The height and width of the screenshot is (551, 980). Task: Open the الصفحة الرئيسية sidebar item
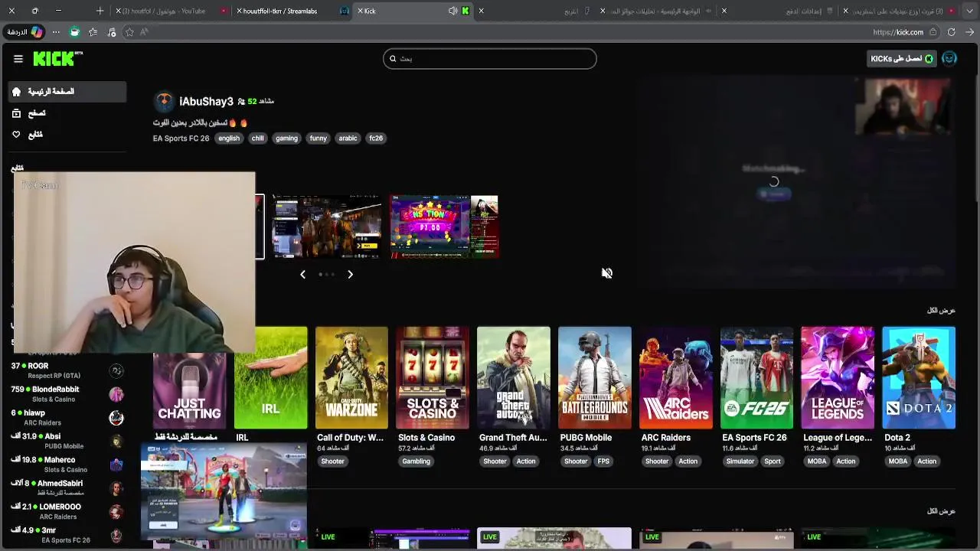click(x=67, y=92)
